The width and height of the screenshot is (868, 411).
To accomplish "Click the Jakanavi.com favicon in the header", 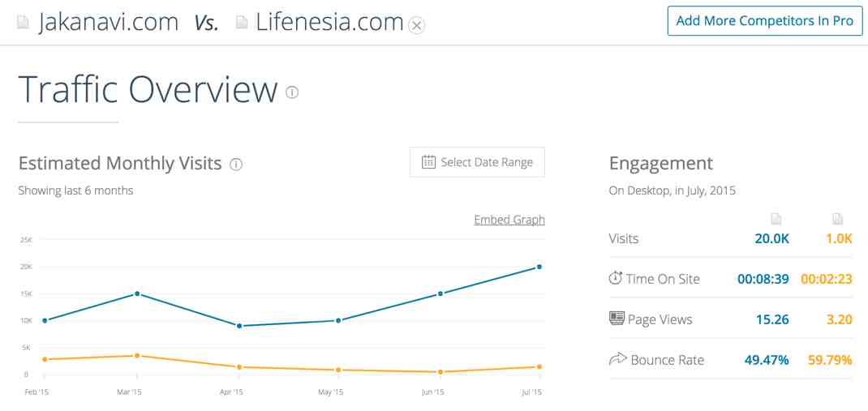I will click(23, 24).
